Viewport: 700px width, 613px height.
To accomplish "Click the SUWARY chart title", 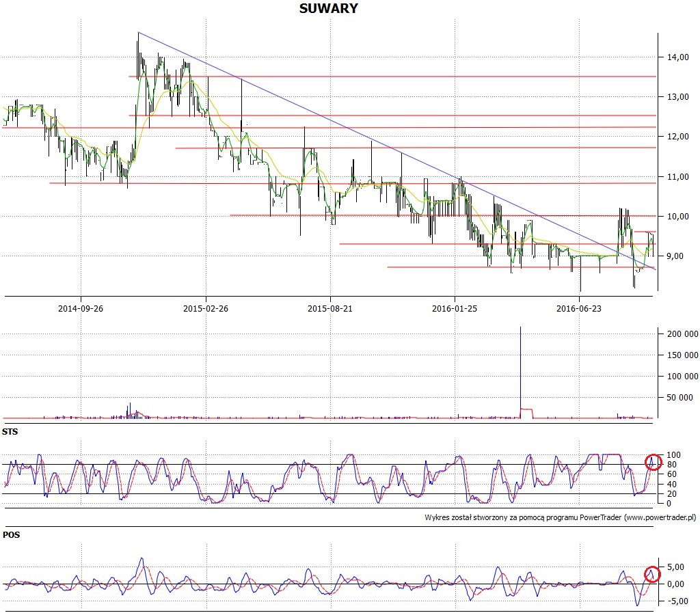I will point(329,8).
